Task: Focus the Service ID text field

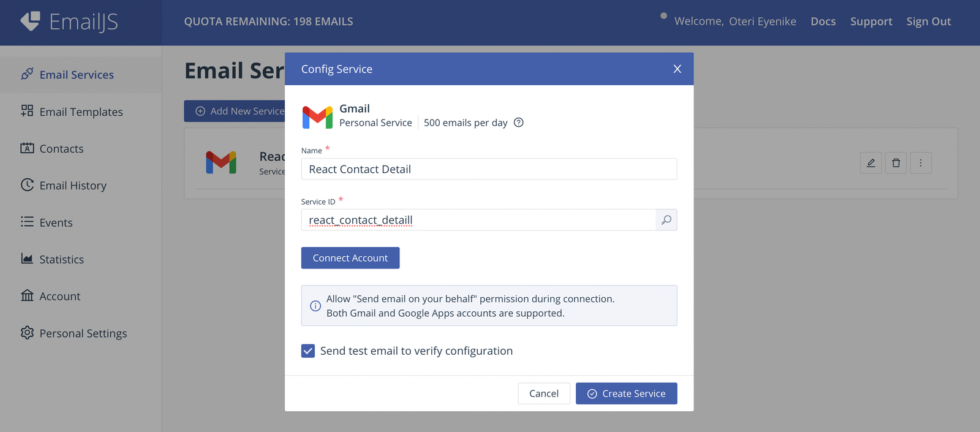Action: pyautogui.click(x=478, y=220)
